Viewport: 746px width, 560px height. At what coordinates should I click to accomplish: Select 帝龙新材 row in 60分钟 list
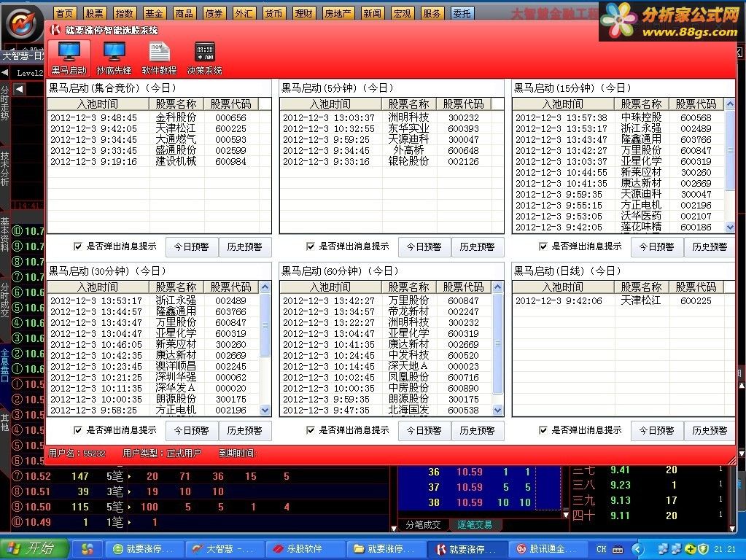[x=386, y=311]
